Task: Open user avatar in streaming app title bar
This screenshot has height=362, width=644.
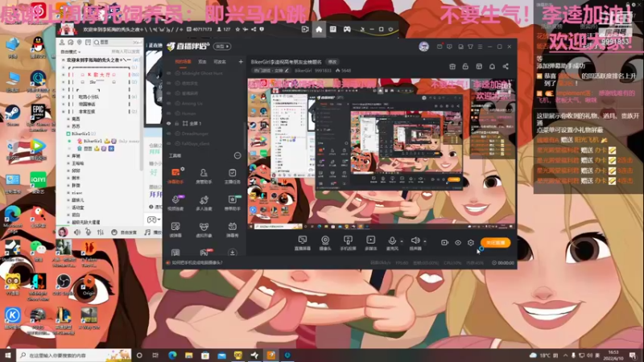Action: (x=424, y=47)
